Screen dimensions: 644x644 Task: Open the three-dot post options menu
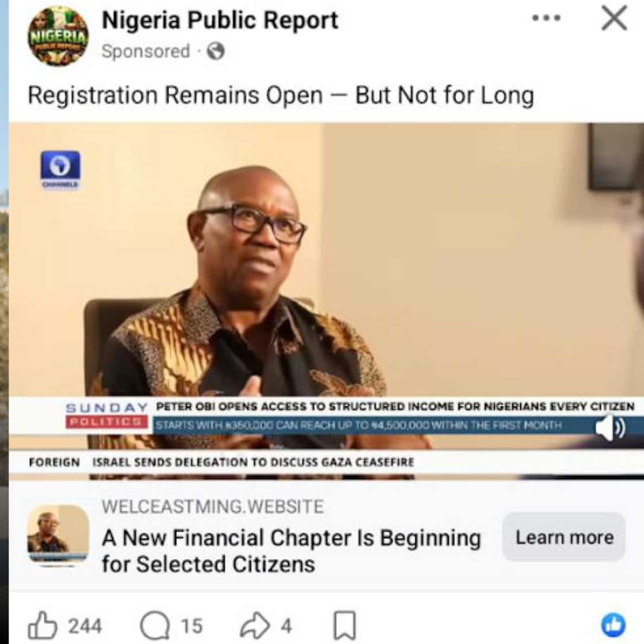546,18
